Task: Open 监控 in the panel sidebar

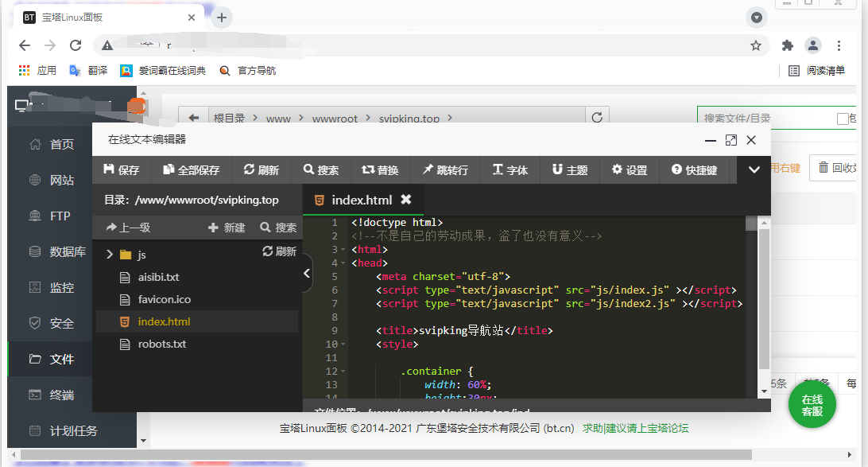Action: [61, 287]
